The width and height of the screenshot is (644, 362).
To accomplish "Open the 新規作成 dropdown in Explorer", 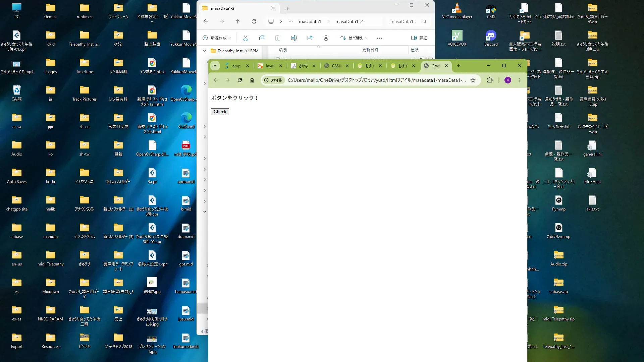I will 217,38.
